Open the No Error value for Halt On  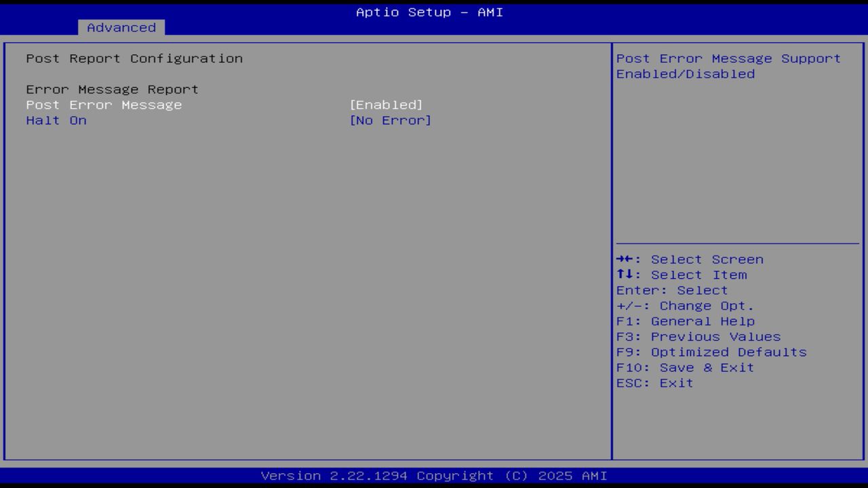[390, 120]
